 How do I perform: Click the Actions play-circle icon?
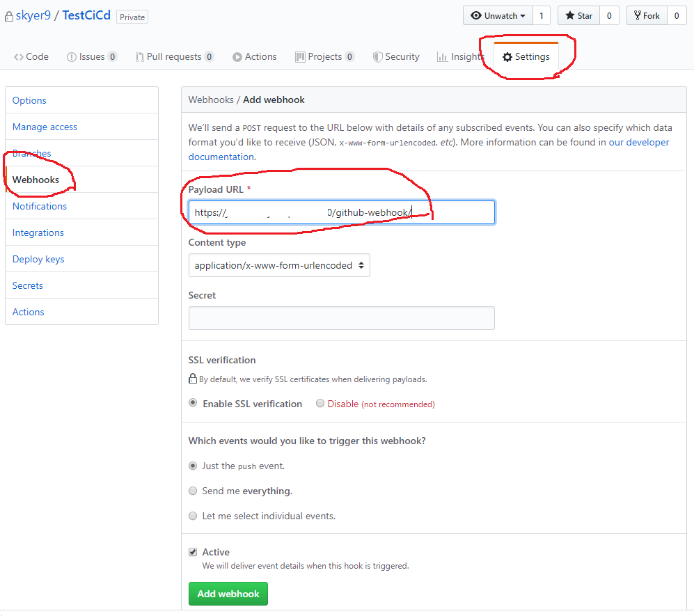click(x=237, y=57)
